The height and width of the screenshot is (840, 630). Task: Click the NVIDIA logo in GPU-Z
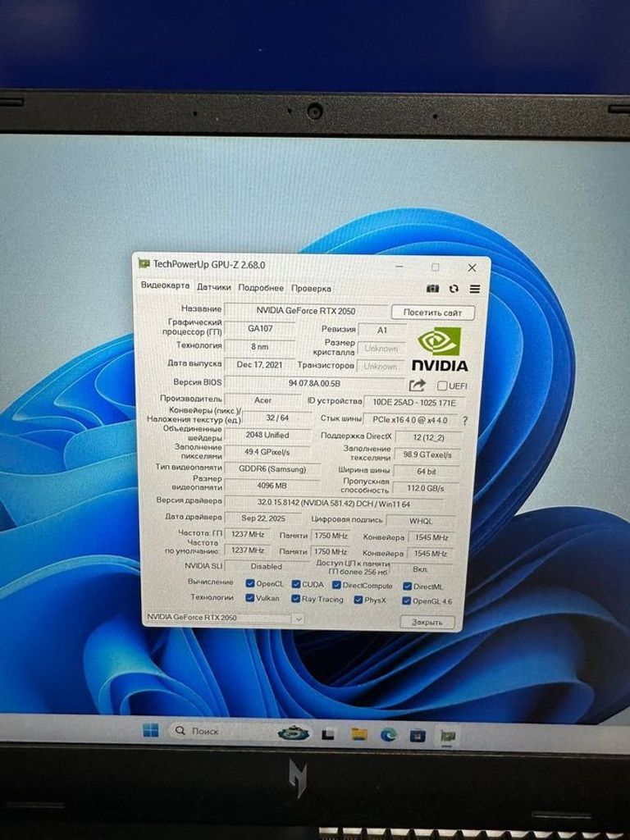pyautogui.click(x=440, y=349)
